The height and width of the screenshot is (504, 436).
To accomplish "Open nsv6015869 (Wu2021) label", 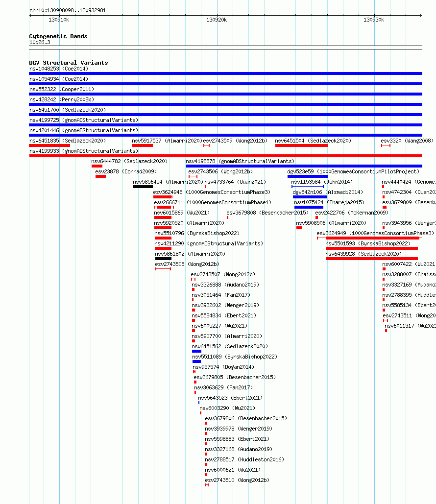I will pyautogui.click(x=182, y=213).
